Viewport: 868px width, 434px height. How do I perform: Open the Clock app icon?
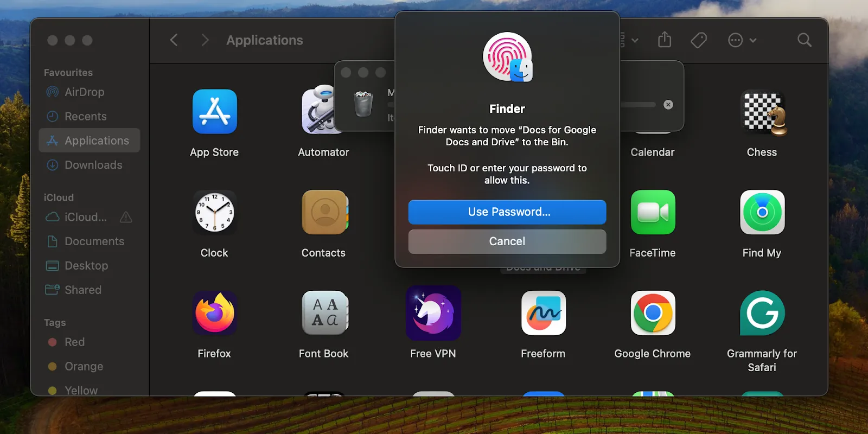(214, 213)
